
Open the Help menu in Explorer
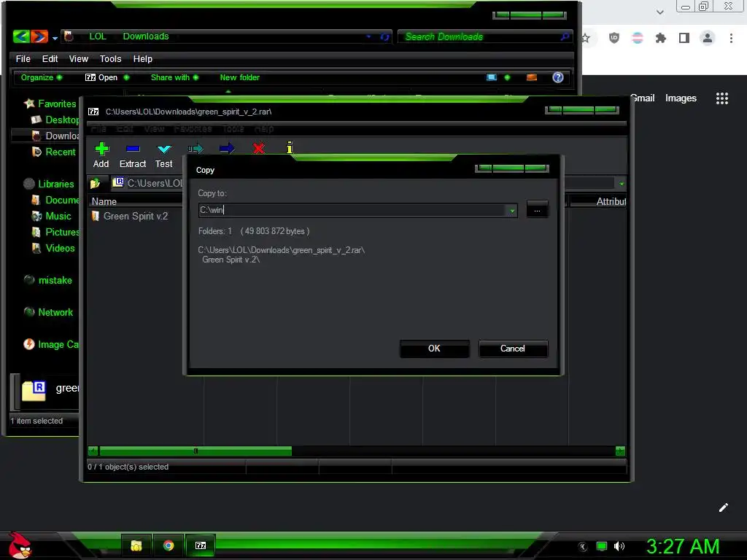pos(143,59)
